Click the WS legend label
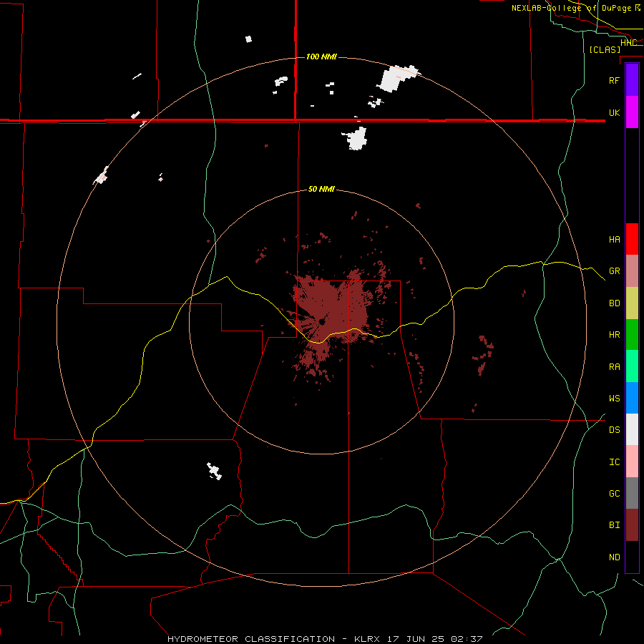The width and height of the screenshot is (644, 644). pos(614,398)
